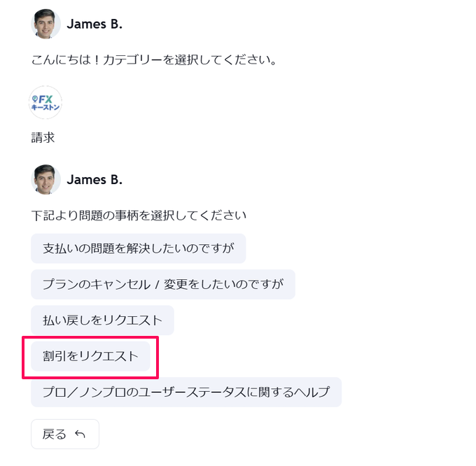Screen dimensions: 476x466
Task: Click the map pin in FX logo
Action: click(34, 100)
